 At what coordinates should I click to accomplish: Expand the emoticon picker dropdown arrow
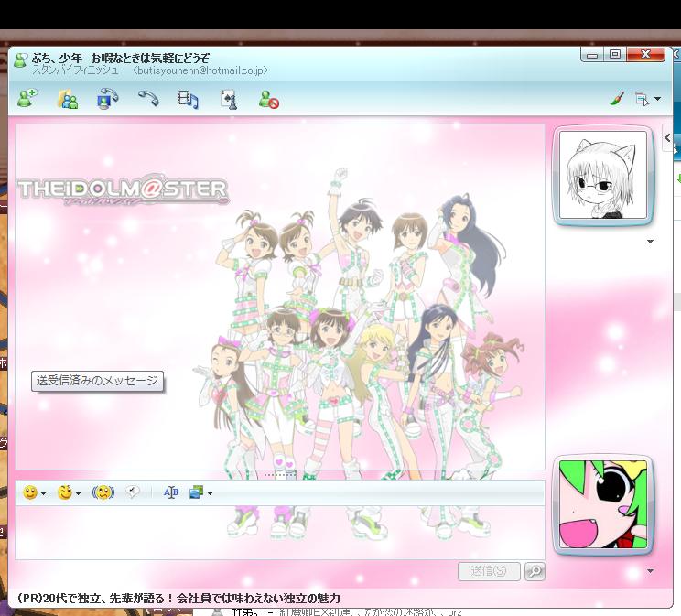[x=43, y=493]
